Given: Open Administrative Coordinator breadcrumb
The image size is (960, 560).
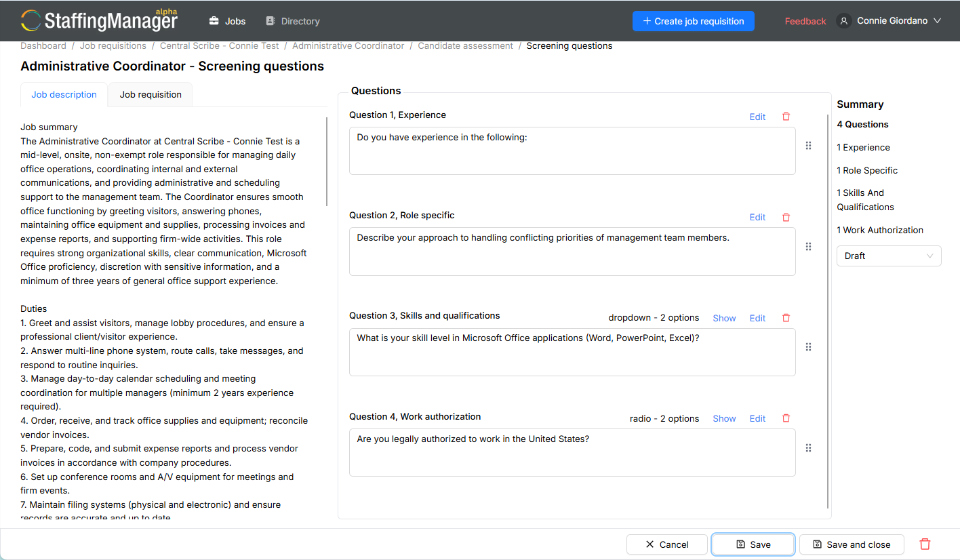Looking at the screenshot, I should click(x=348, y=46).
